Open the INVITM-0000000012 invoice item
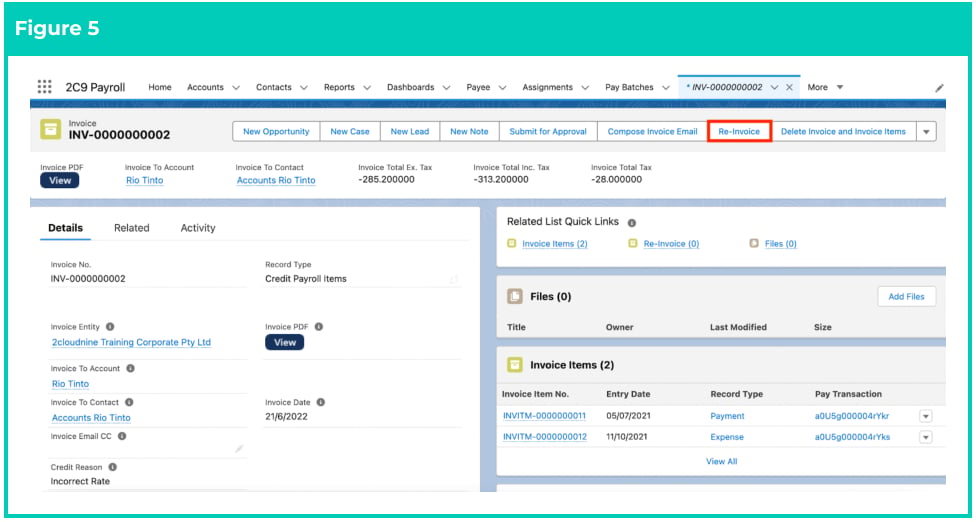Image resolution: width=976 pixels, height=522 pixels. tap(545, 437)
